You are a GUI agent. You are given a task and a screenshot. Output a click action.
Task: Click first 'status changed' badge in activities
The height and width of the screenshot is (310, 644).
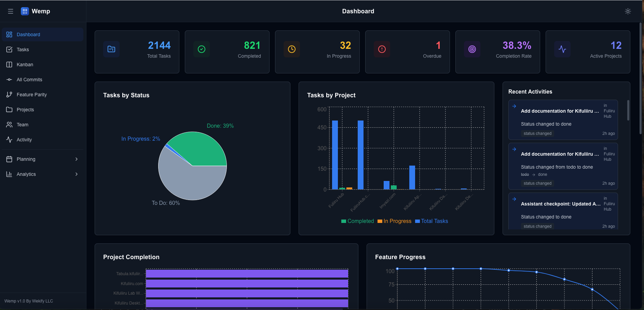pyautogui.click(x=537, y=133)
